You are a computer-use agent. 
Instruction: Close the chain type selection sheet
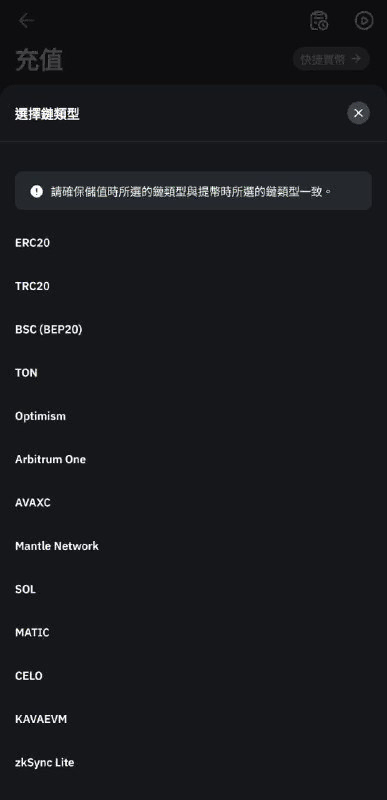pos(358,113)
